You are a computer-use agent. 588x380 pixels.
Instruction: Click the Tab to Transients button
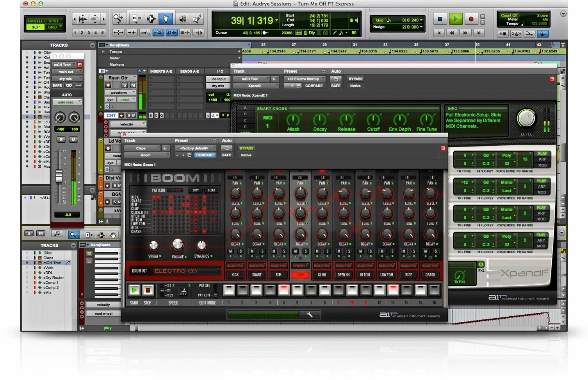132,33
